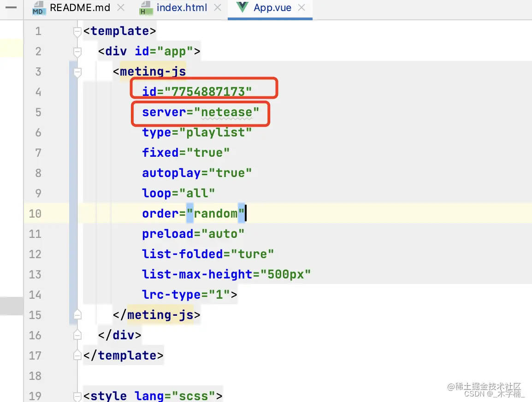Click the Vue logo icon on App.vue tab
Screen dimensions: 532x402
point(242,7)
